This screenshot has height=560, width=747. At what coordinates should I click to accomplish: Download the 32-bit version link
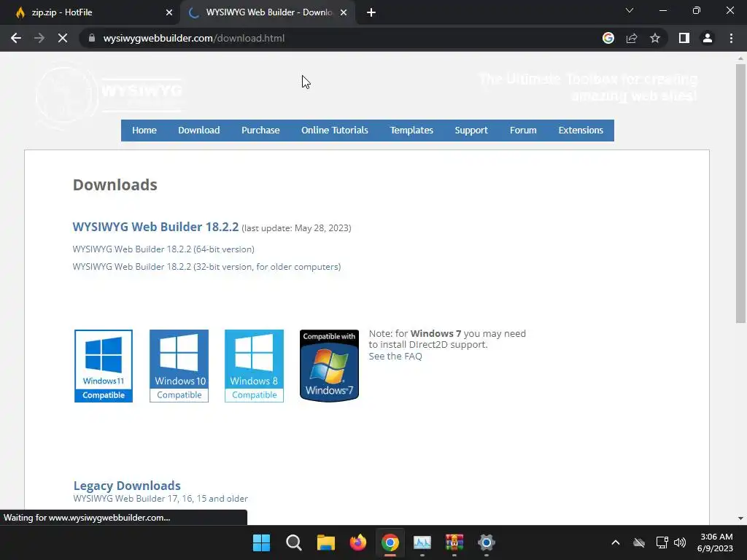206,267
